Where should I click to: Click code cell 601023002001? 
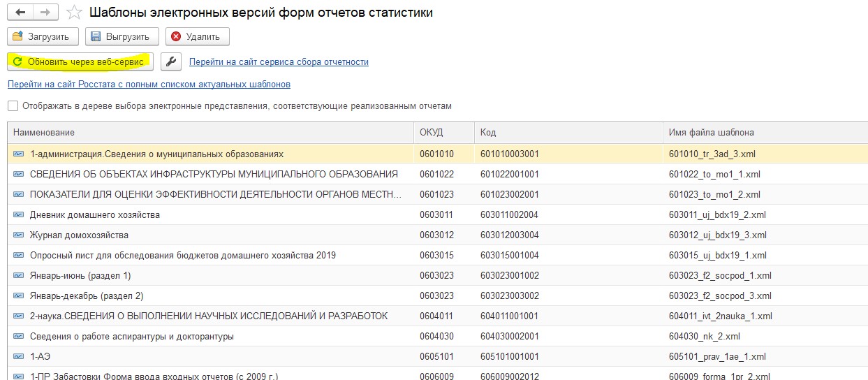[510, 194]
